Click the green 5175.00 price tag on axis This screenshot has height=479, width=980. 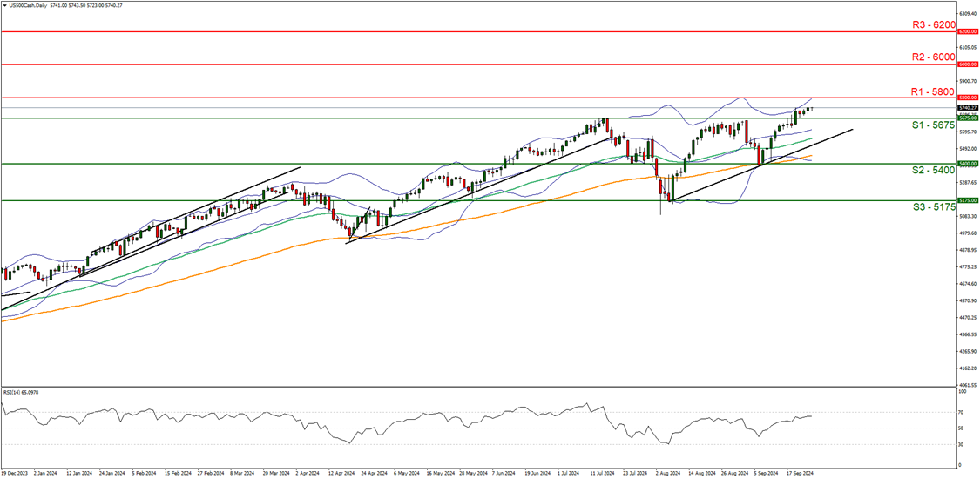[x=965, y=200]
